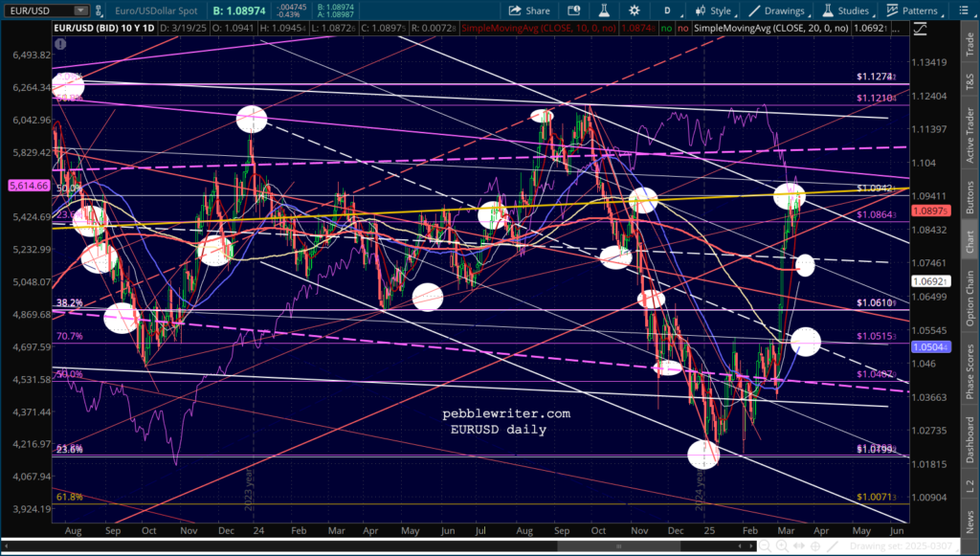This screenshot has width=980, height=556.
Task: Open the D timeframe aggregation selector
Action: (x=667, y=11)
